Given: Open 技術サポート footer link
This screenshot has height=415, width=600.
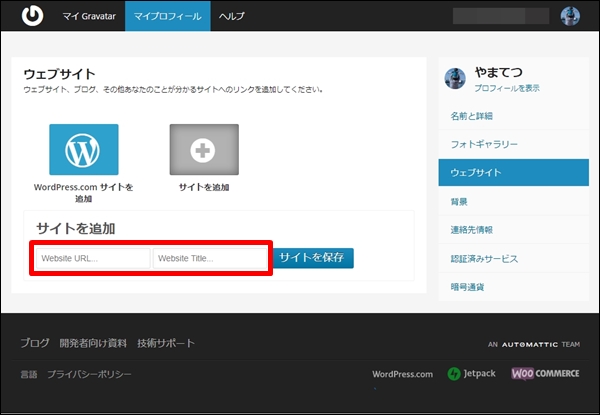Looking at the screenshot, I should tap(166, 343).
